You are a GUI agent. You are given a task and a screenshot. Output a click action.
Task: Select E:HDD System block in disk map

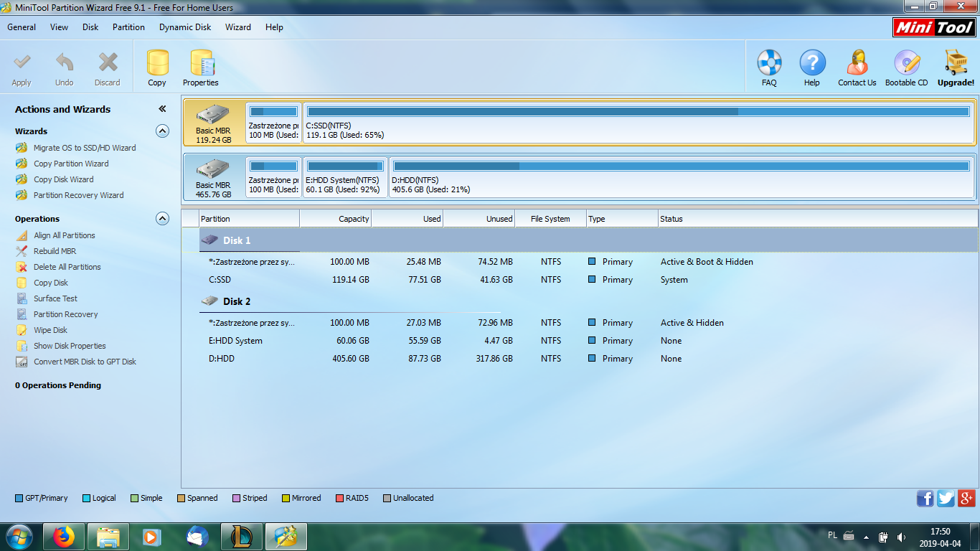[x=345, y=176]
